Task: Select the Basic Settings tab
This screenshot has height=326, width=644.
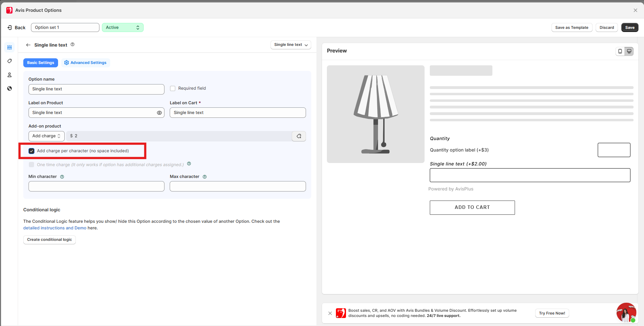Action: coord(41,63)
